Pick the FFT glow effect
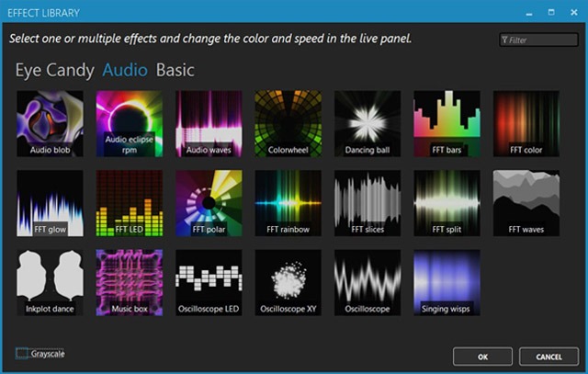The width and height of the screenshot is (588, 374). pos(50,203)
